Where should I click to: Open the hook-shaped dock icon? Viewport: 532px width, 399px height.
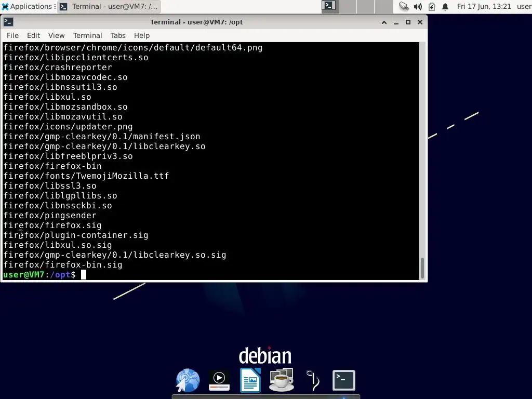[313, 380]
